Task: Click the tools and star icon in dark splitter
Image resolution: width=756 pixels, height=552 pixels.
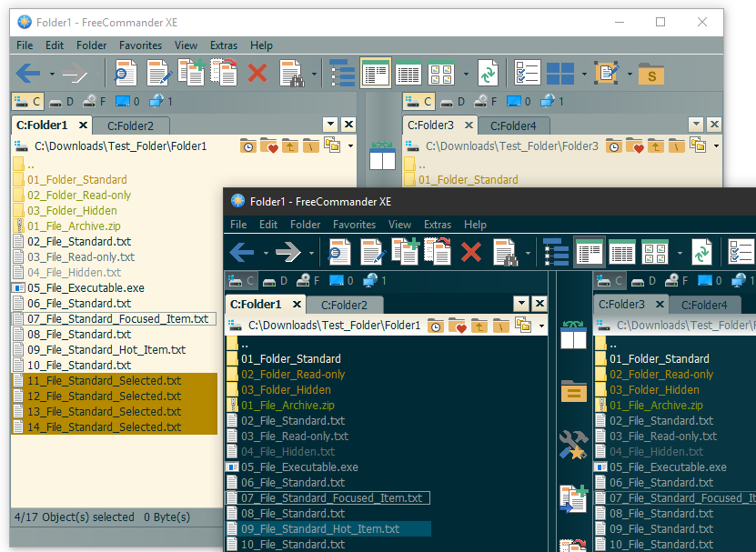Action: [572, 444]
